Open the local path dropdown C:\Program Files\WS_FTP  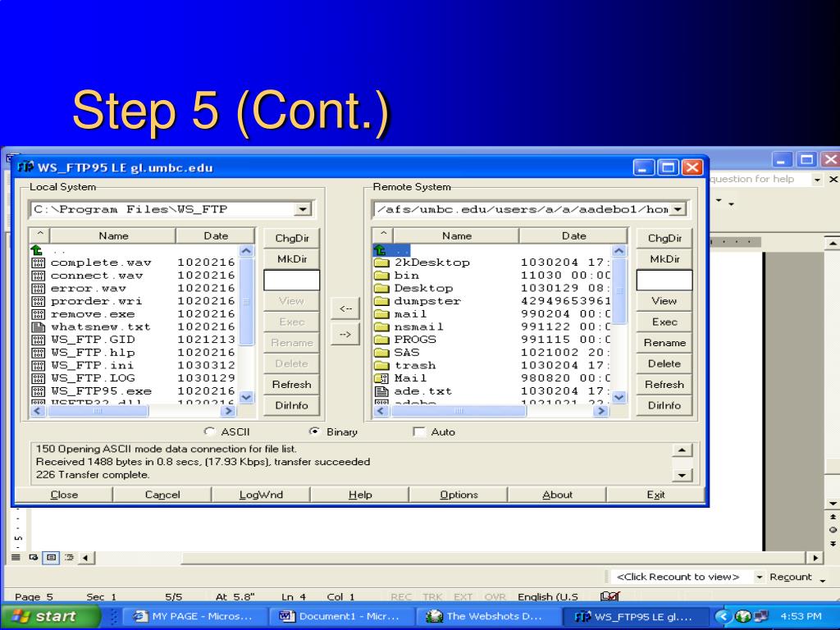(x=303, y=209)
